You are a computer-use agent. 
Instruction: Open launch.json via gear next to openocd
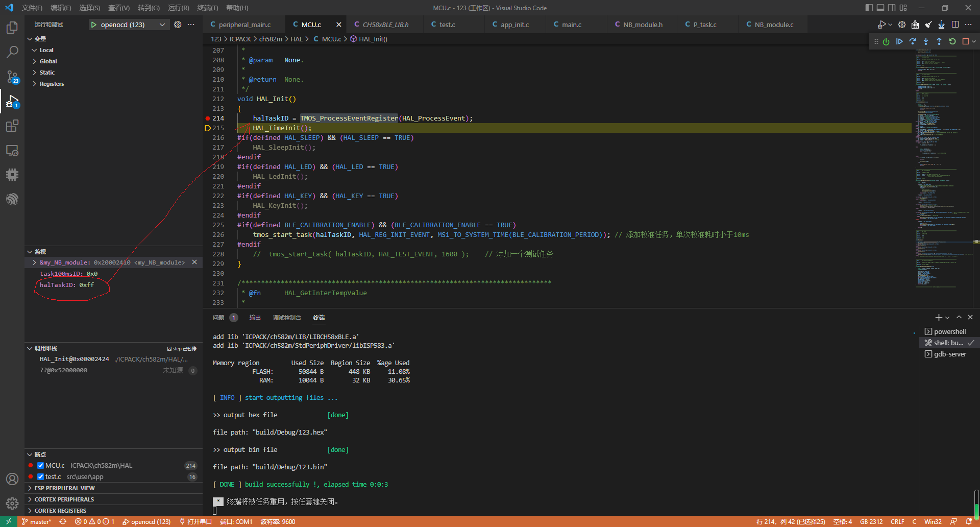[x=178, y=25]
